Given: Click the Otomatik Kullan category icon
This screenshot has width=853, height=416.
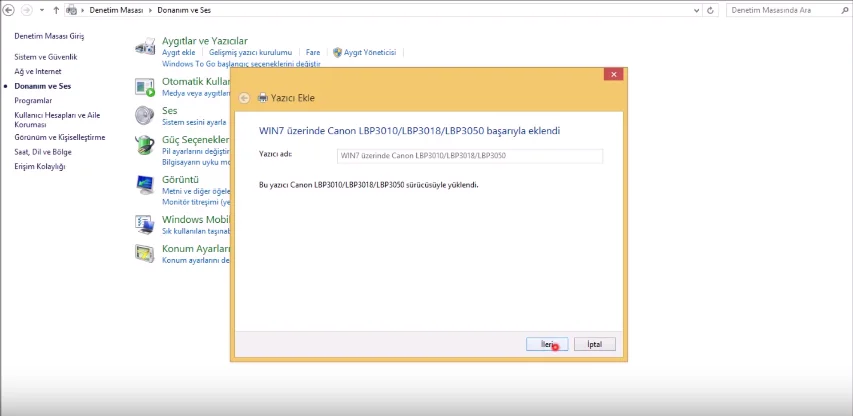Looking at the screenshot, I should tap(145, 87).
